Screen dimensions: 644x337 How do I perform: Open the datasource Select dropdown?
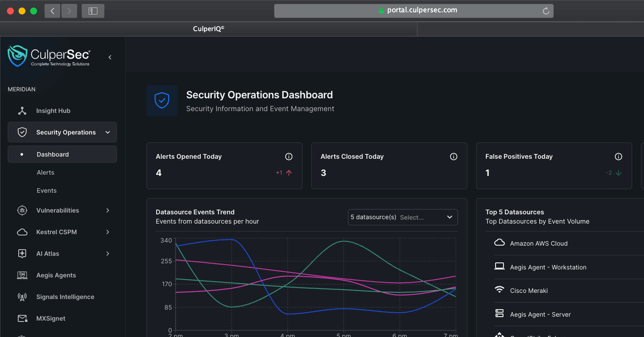(403, 217)
